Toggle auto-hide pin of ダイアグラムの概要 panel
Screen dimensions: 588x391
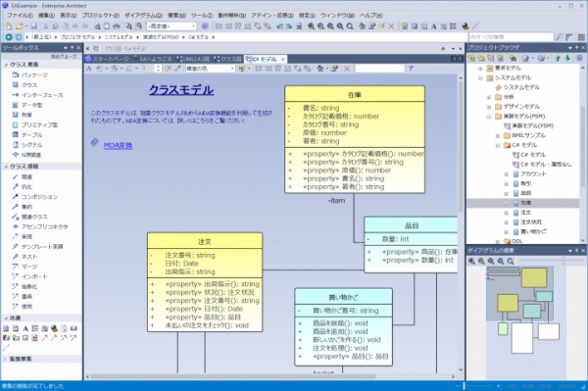click(x=577, y=251)
